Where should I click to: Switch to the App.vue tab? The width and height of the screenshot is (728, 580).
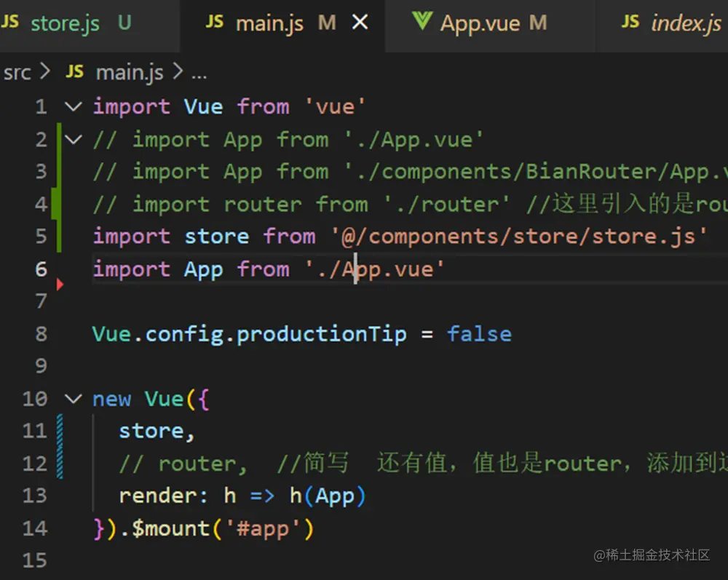coord(480,24)
